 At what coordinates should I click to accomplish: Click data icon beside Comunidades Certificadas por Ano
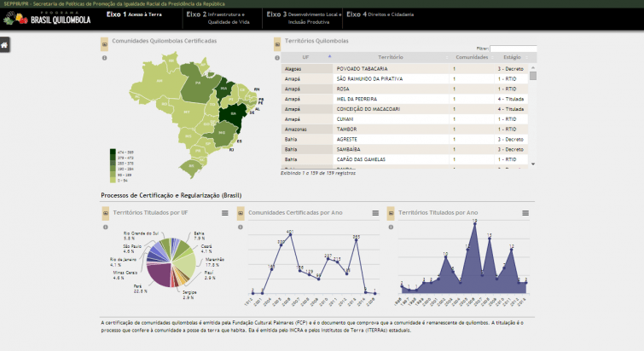(241, 211)
